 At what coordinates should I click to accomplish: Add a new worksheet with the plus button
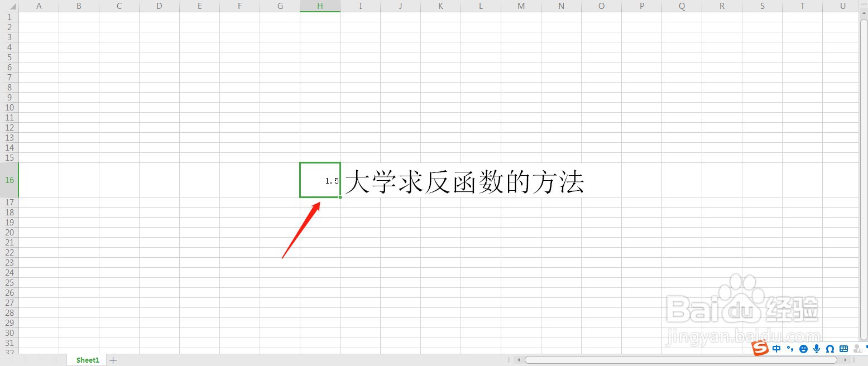112,360
